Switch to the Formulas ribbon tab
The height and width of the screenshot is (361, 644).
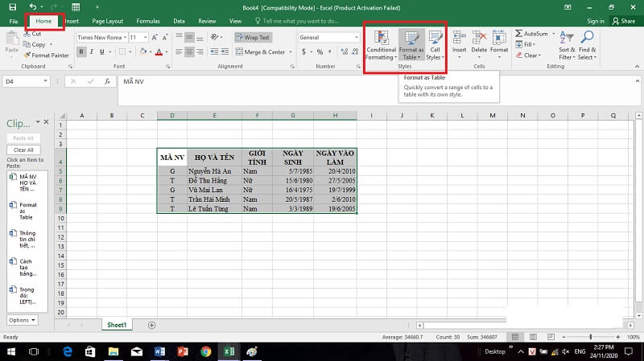pos(147,21)
